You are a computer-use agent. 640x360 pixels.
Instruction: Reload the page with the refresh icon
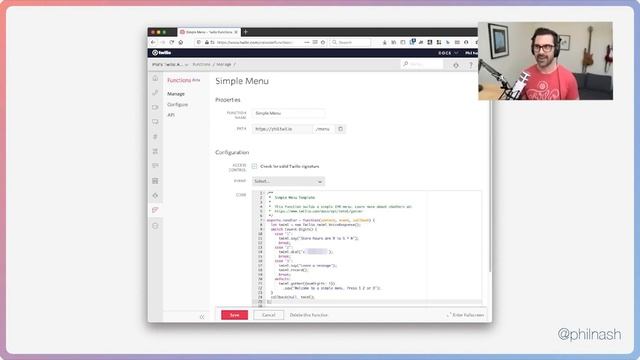pyautogui.click(x=171, y=42)
